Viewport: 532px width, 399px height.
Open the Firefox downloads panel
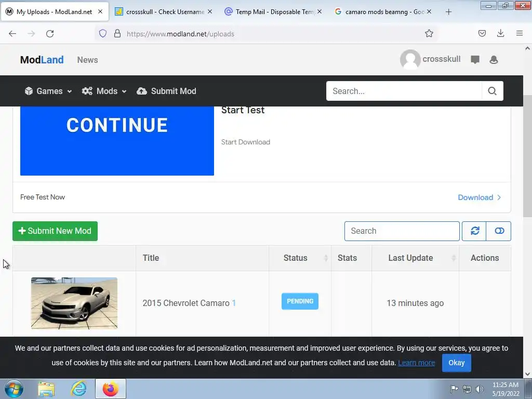(500, 33)
